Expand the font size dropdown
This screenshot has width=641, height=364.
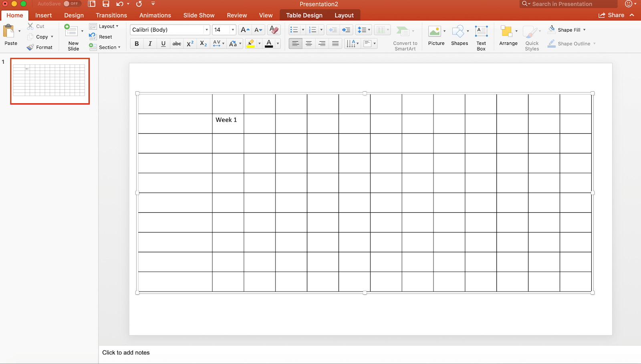click(x=233, y=30)
